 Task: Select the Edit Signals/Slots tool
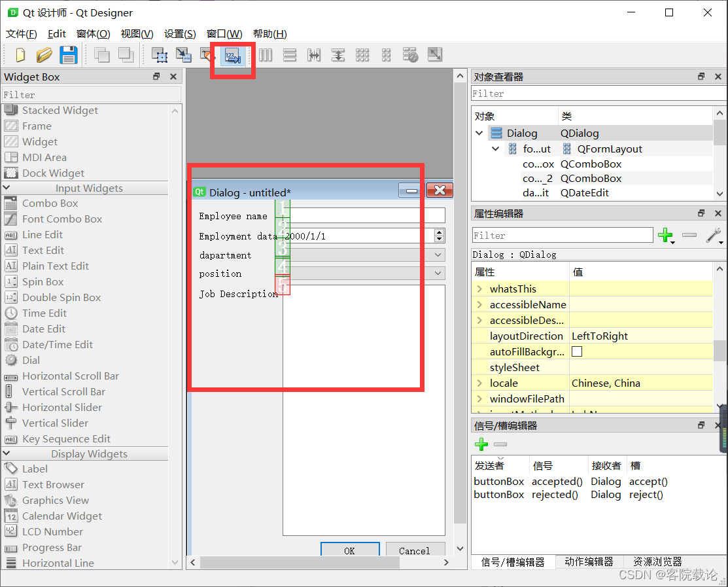(x=184, y=55)
